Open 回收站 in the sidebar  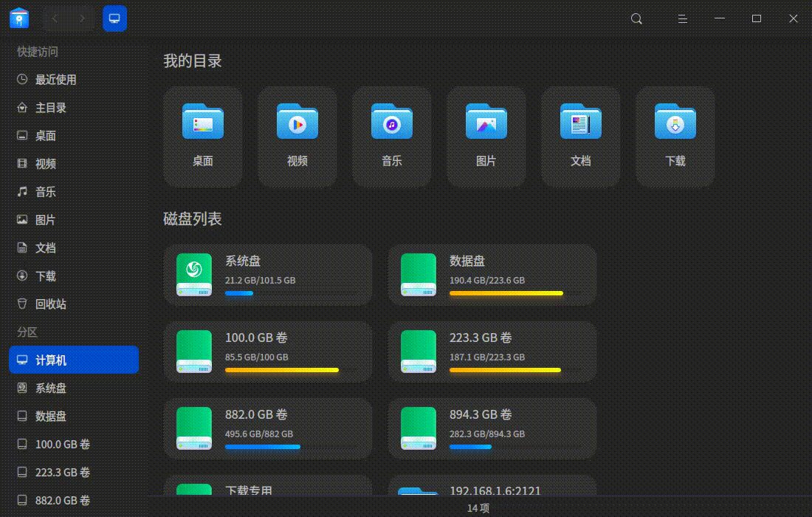pyautogui.click(x=74, y=304)
